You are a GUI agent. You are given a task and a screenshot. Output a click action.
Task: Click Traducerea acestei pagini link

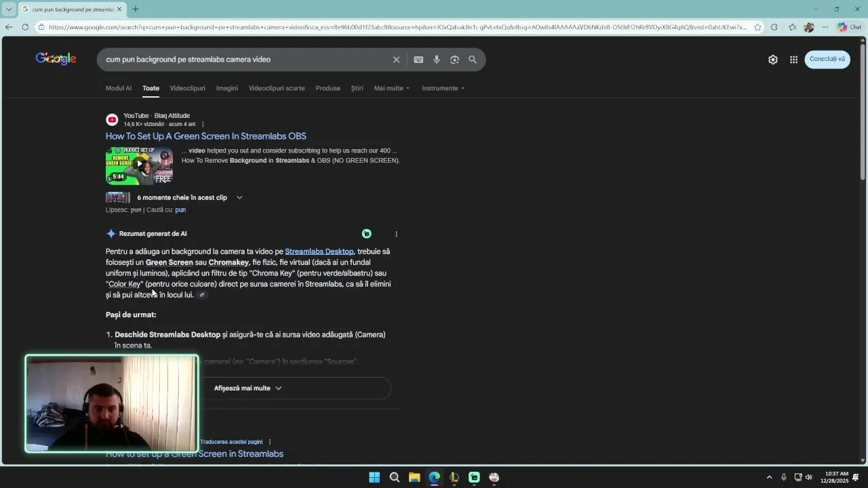coord(231,442)
